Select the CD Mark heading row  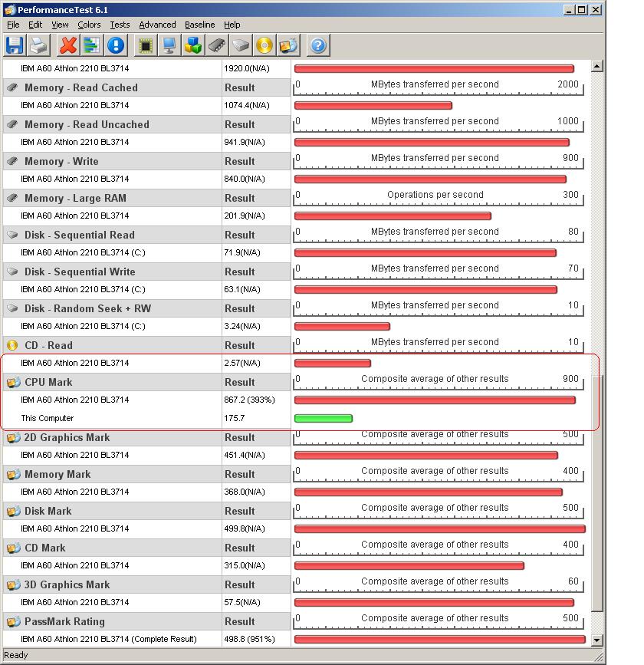tap(112, 548)
